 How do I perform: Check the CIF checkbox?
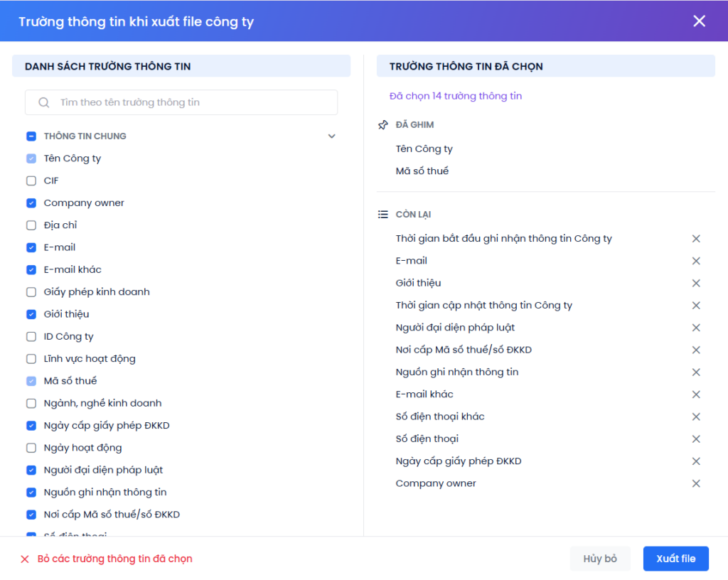[31, 181]
